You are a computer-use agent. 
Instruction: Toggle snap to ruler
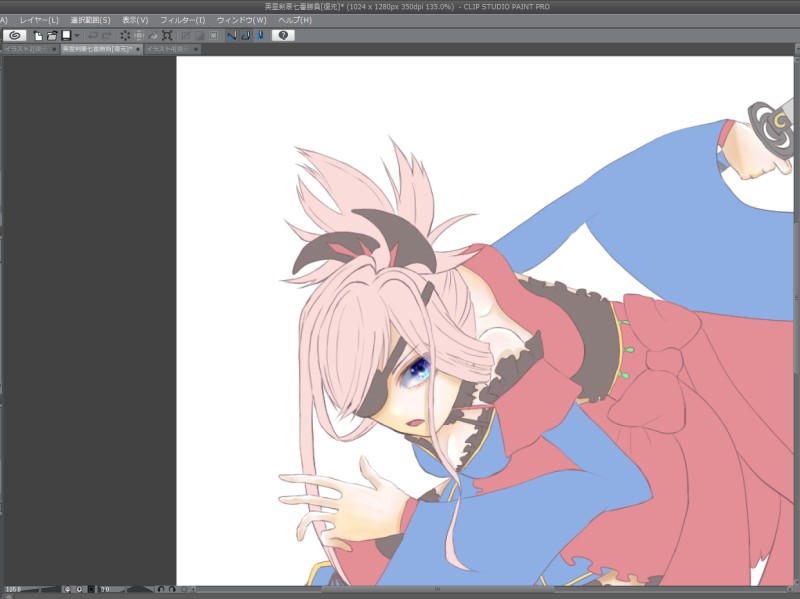pyautogui.click(x=232, y=35)
